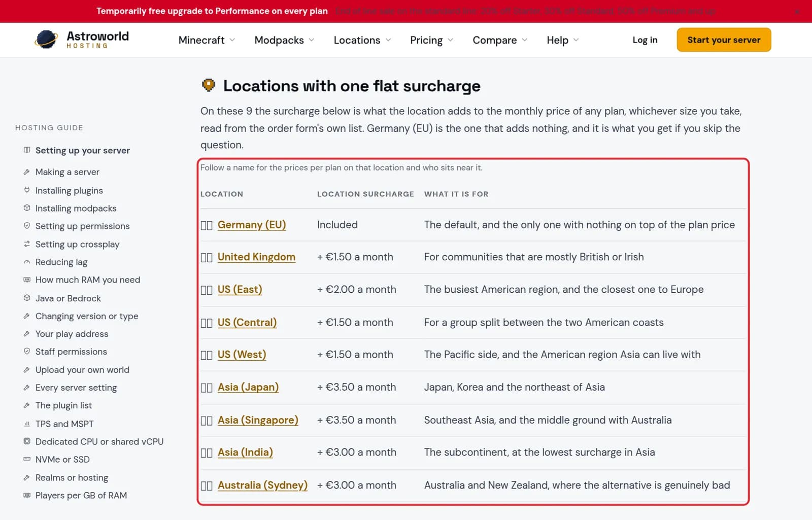Open the Asia (India) location link

click(x=245, y=452)
